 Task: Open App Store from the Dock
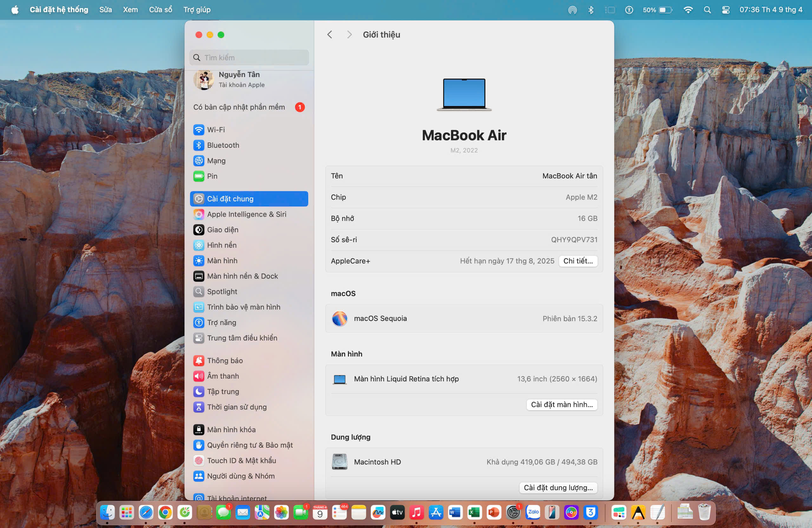[436, 512]
